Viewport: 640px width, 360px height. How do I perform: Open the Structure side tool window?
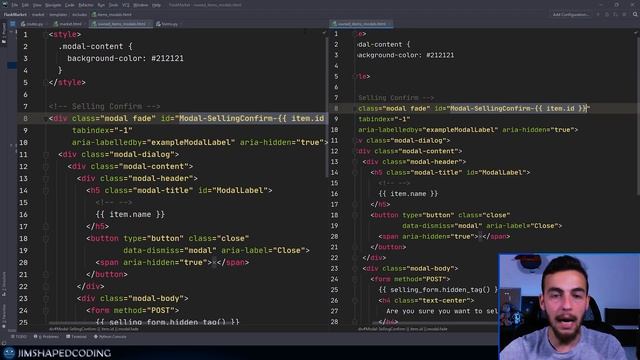click(x=4, y=284)
